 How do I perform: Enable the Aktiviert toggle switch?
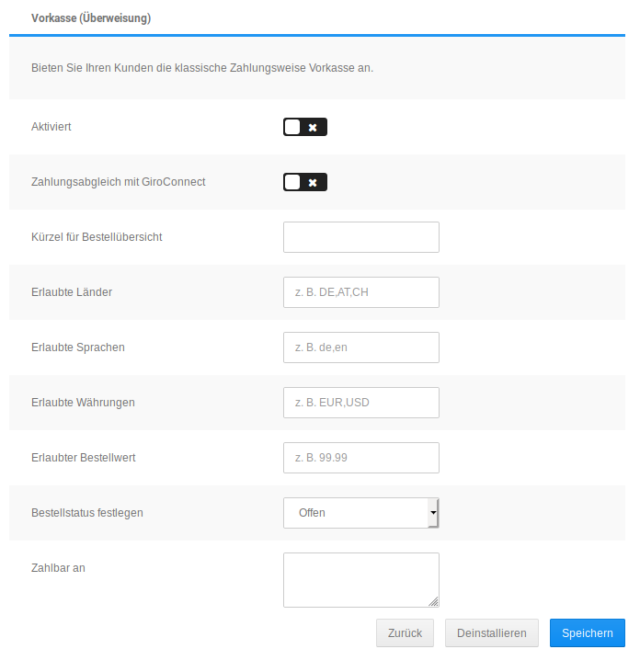coord(304,127)
